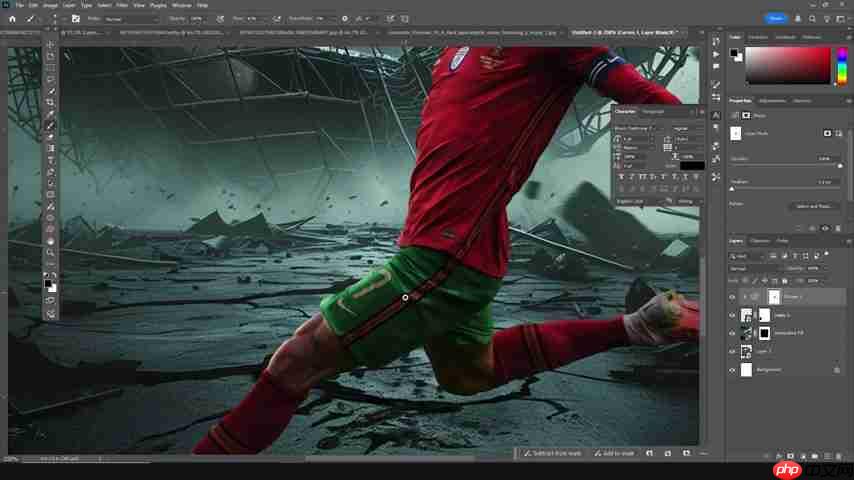
Task: Open the Filter menu
Action: tap(121, 5)
